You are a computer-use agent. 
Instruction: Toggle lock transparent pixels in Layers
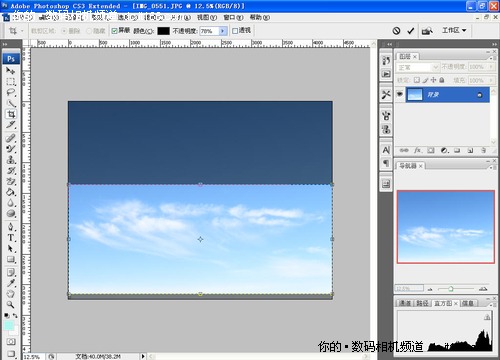(x=417, y=80)
